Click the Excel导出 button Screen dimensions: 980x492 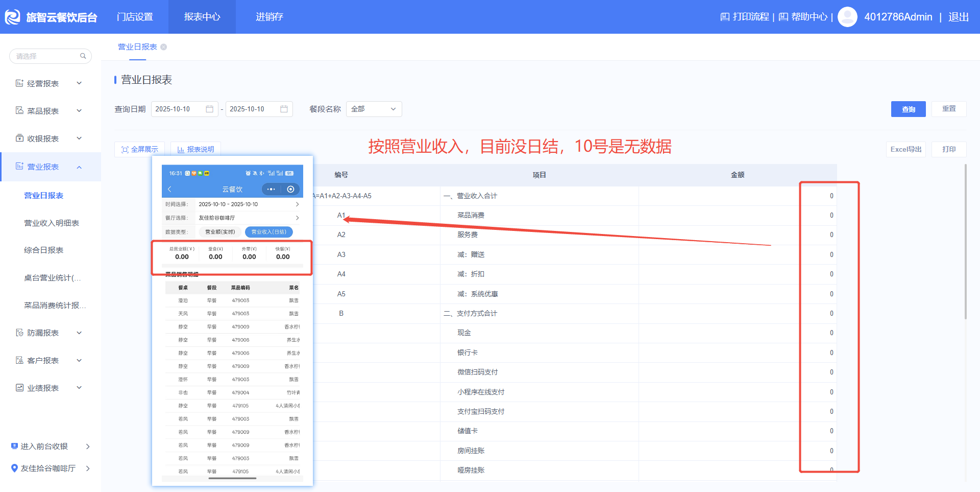coord(906,149)
